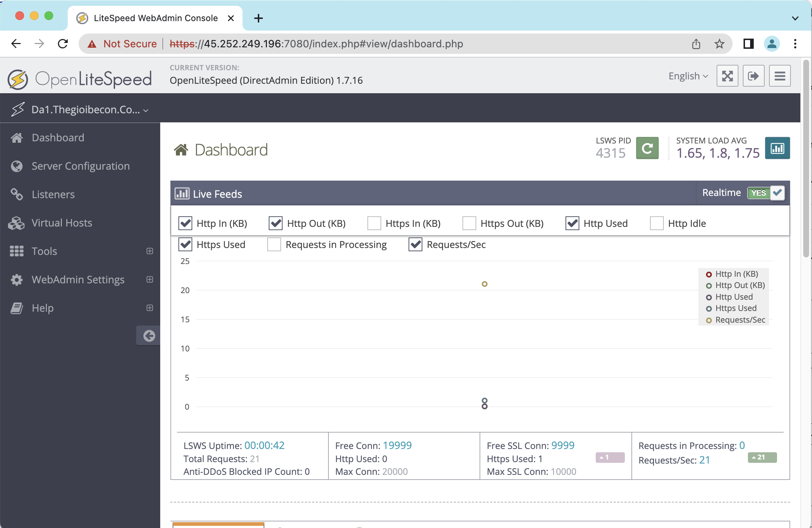Uncheck the Http Used checkbox
The image size is (812, 528).
572,223
